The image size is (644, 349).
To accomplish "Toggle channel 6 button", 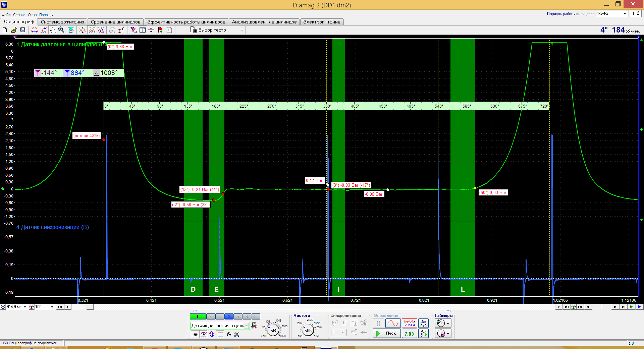I will point(247,316).
